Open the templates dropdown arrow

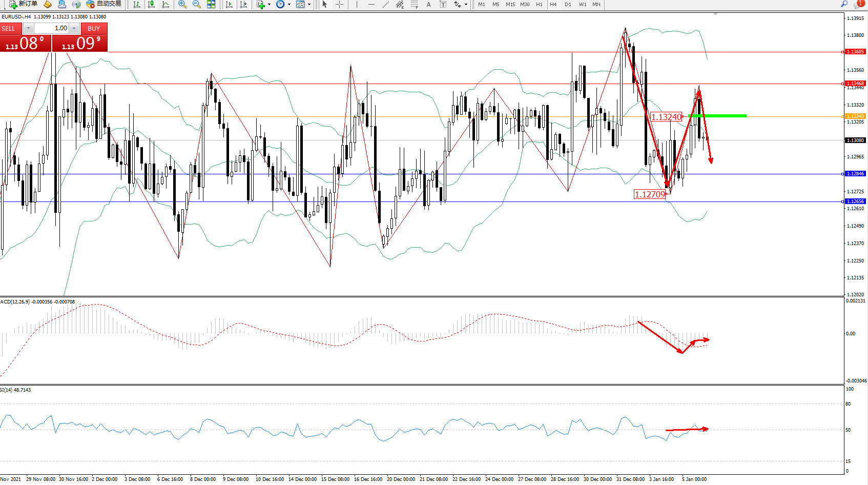click(x=309, y=5)
